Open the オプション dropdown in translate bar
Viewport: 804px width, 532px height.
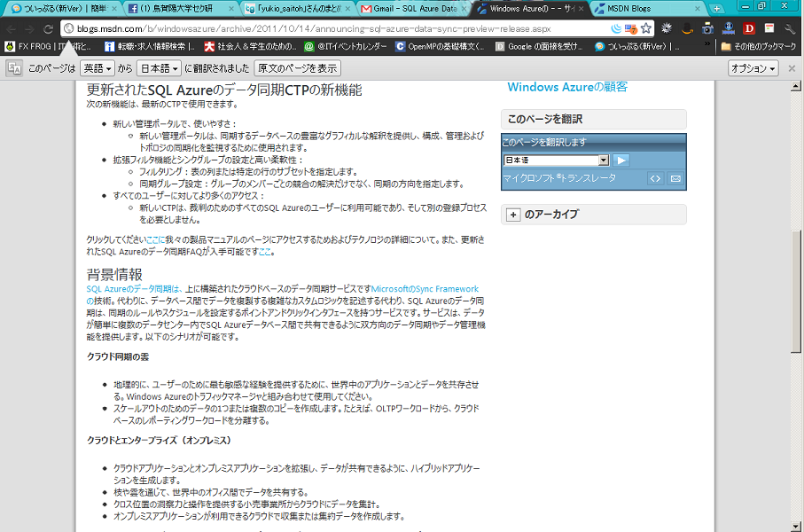tap(753, 68)
